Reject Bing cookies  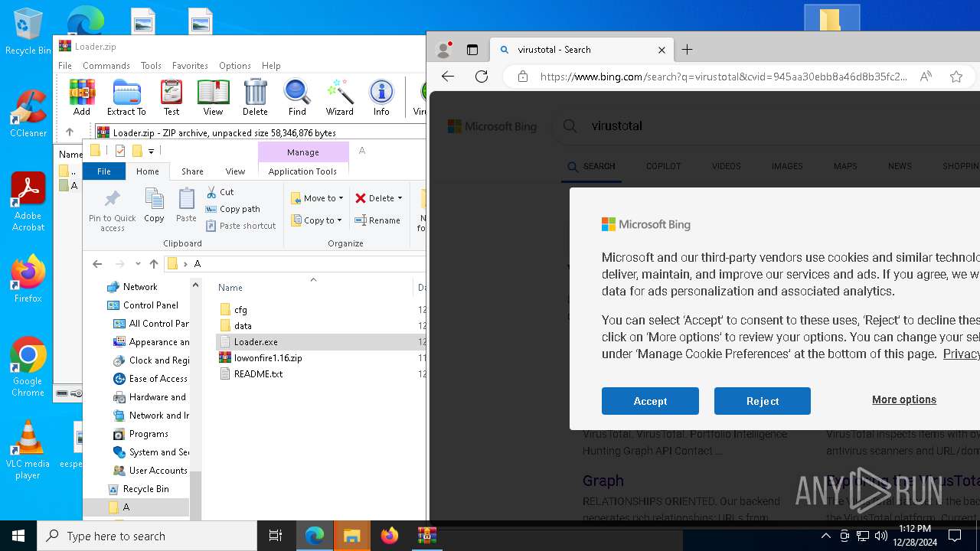pos(763,401)
